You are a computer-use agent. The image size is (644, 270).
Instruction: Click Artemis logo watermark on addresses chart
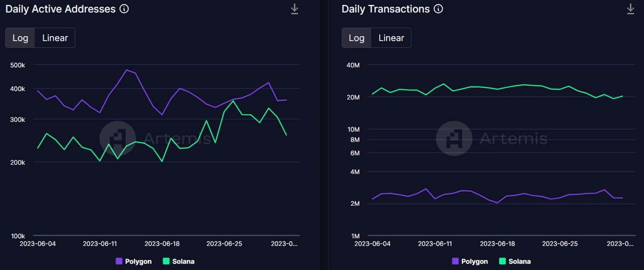pyautogui.click(x=117, y=138)
